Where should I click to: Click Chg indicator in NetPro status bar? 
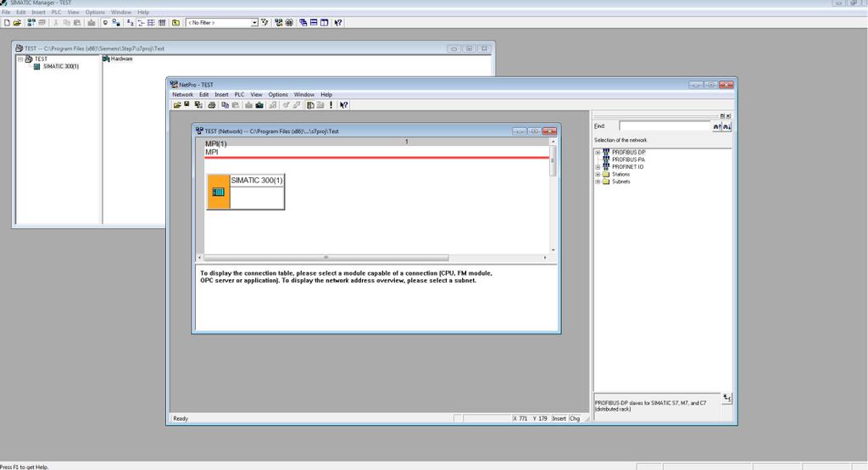coord(575,418)
